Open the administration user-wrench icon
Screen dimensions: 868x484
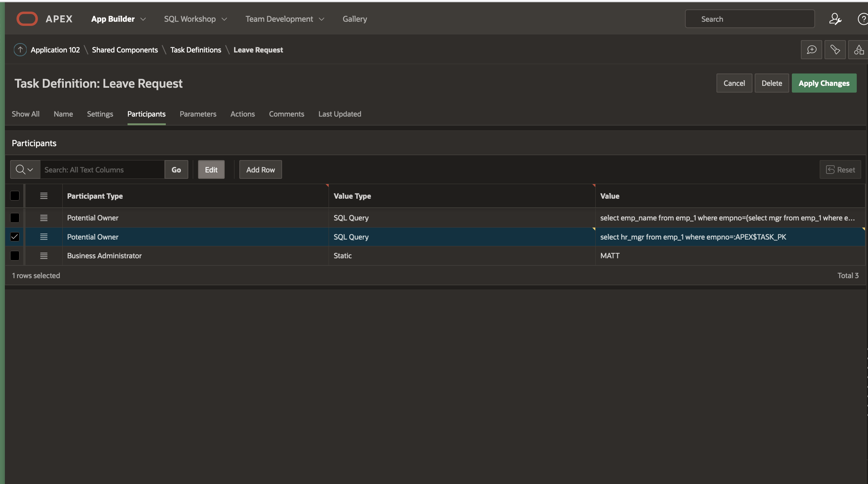click(x=835, y=19)
